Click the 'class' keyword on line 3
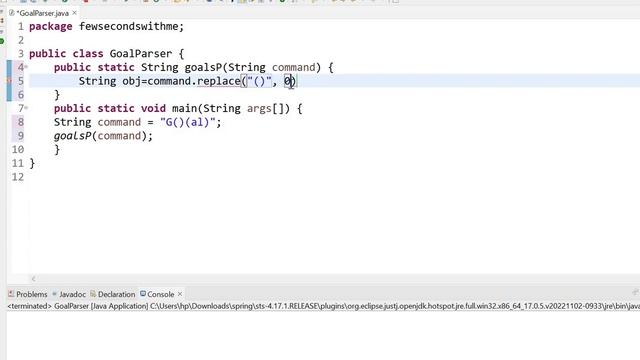This screenshot has height=360, width=640. [88, 53]
